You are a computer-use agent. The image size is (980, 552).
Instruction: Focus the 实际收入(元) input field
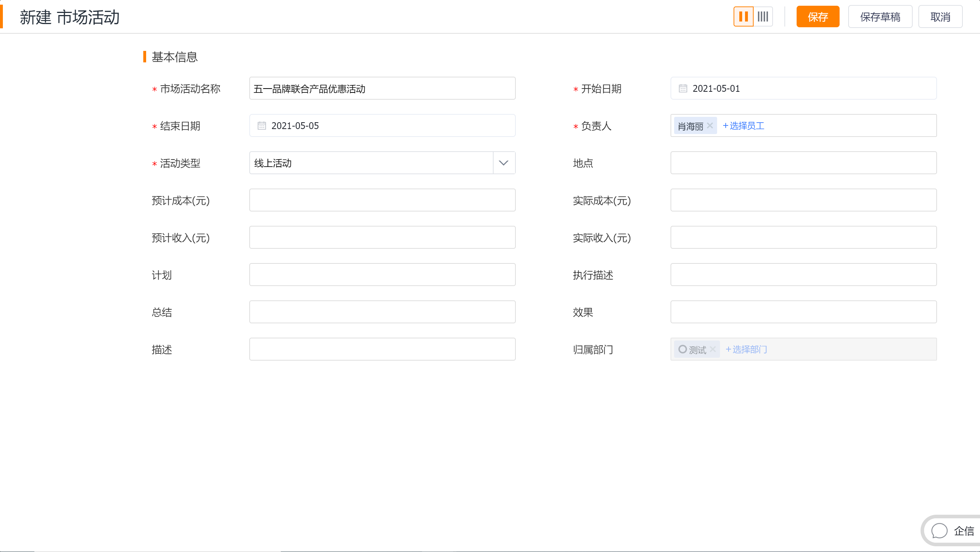point(803,238)
